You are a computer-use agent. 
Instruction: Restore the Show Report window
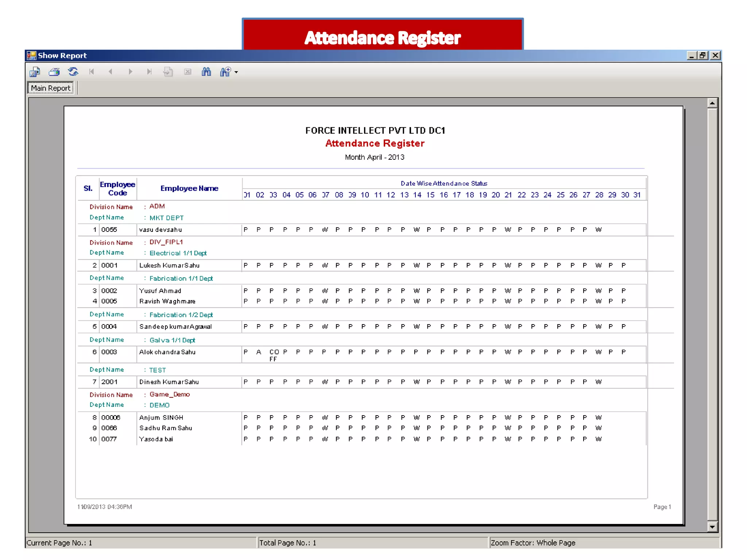(703, 55)
